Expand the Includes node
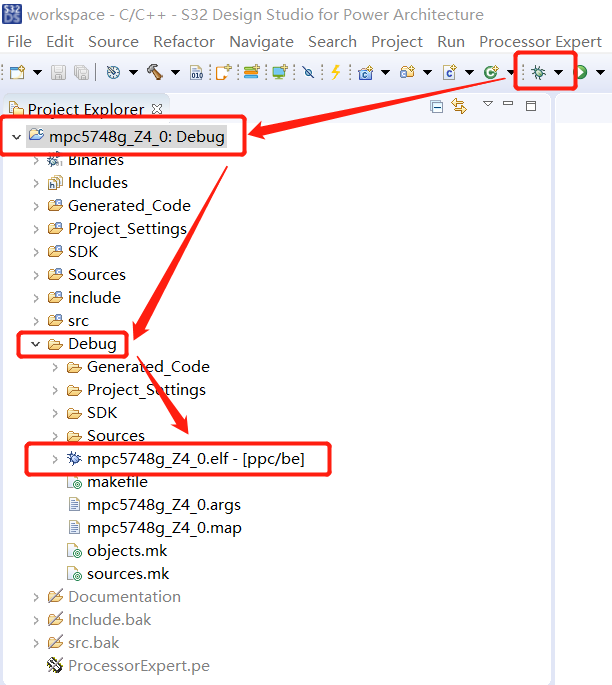 coord(36,183)
